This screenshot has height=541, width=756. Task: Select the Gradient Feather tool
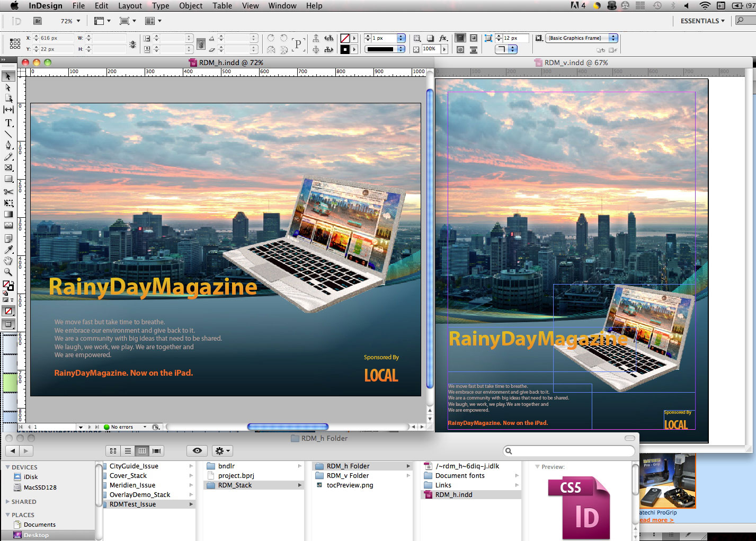tap(8, 225)
